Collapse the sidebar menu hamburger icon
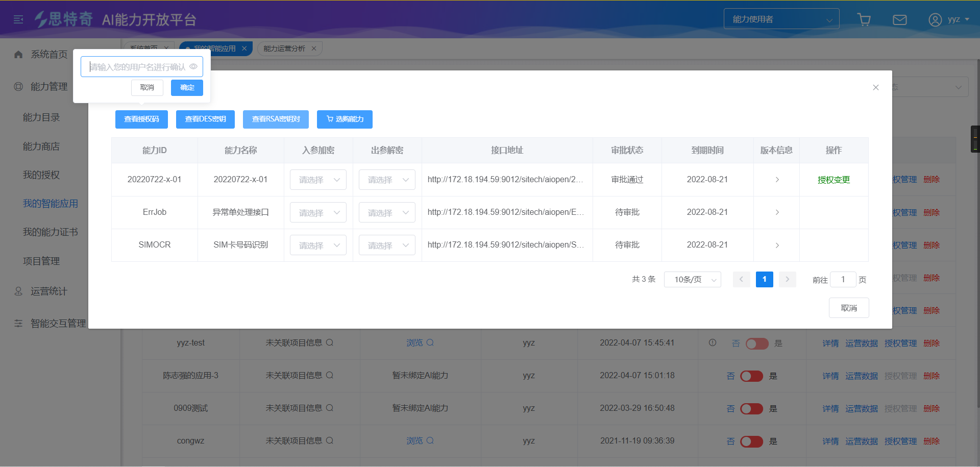This screenshot has height=467, width=980. pos(18,19)
